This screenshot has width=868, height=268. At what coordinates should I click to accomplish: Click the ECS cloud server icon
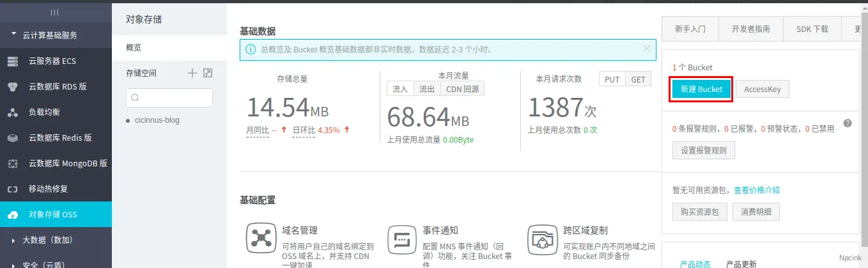(12, 61)
